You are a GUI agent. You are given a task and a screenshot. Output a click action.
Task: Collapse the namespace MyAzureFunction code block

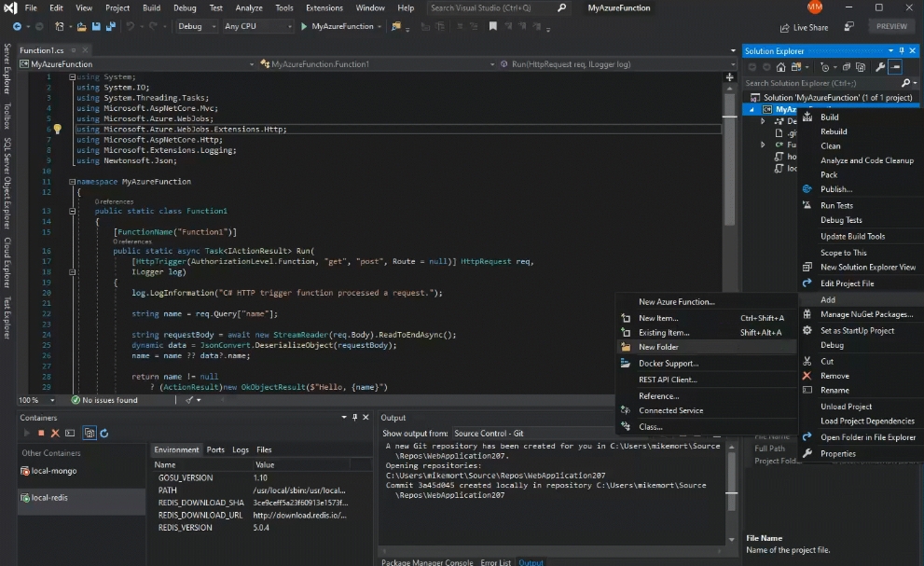click(x=72, y=182)
